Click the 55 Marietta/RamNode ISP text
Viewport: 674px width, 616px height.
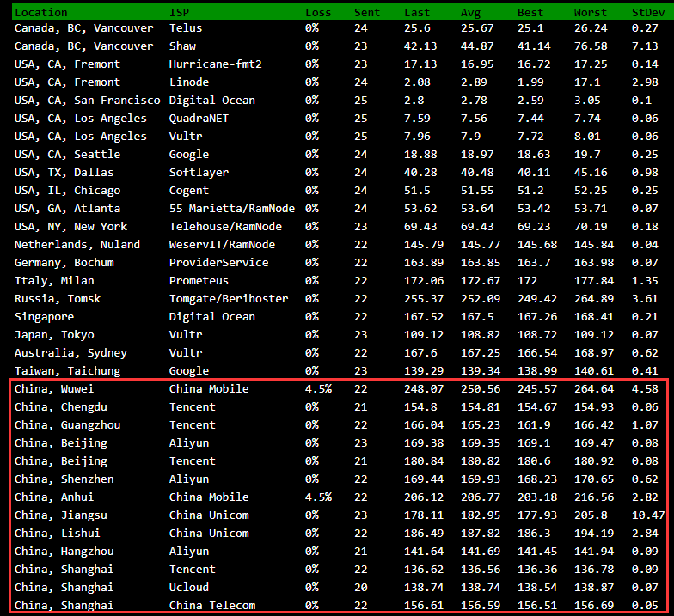[x=232, y=208]
